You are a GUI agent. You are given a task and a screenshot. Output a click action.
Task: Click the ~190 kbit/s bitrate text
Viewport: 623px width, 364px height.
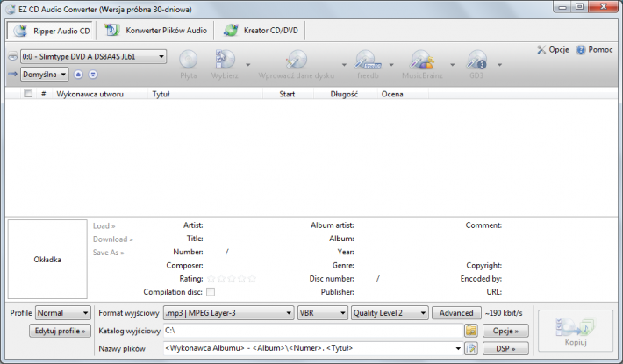(504, 313)
